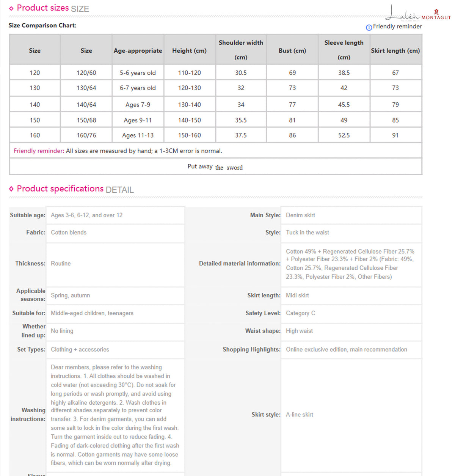
Task: Click the 'Ages 11-13' cell
Action: pyautogui.click(x=138, y=135)
